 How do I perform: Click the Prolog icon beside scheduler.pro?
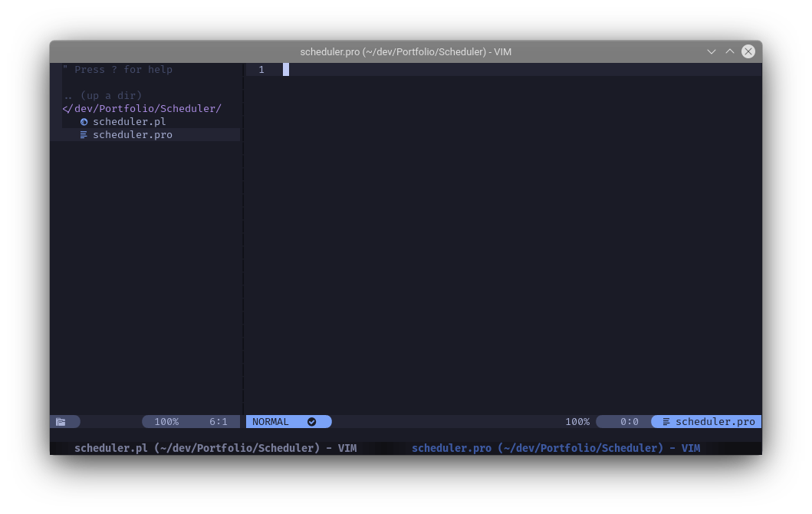coord(84,134)
